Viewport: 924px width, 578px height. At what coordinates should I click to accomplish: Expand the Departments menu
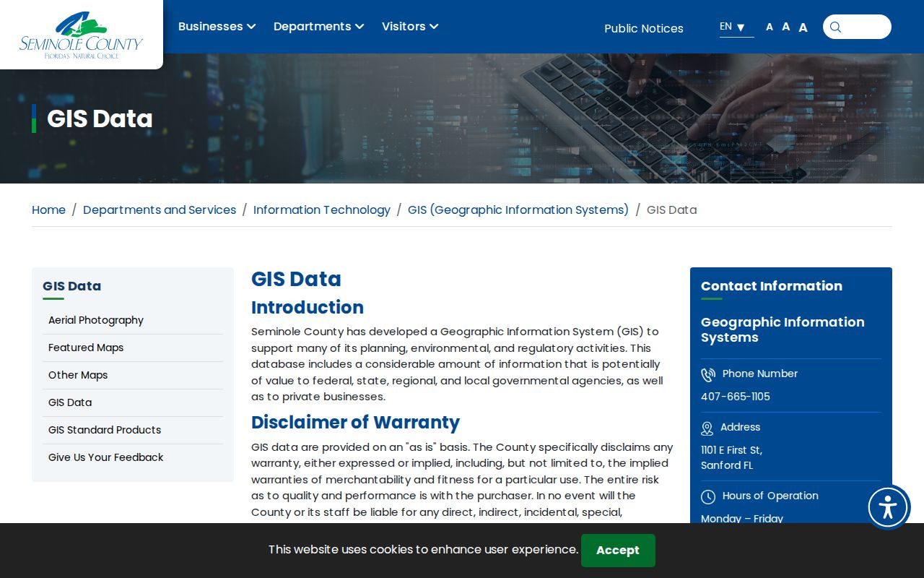coord(318,27)
